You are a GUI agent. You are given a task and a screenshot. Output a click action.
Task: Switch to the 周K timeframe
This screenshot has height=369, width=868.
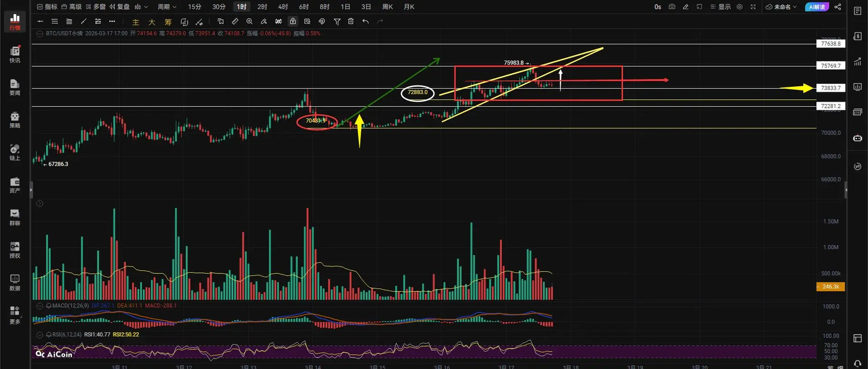coord(387,7)
